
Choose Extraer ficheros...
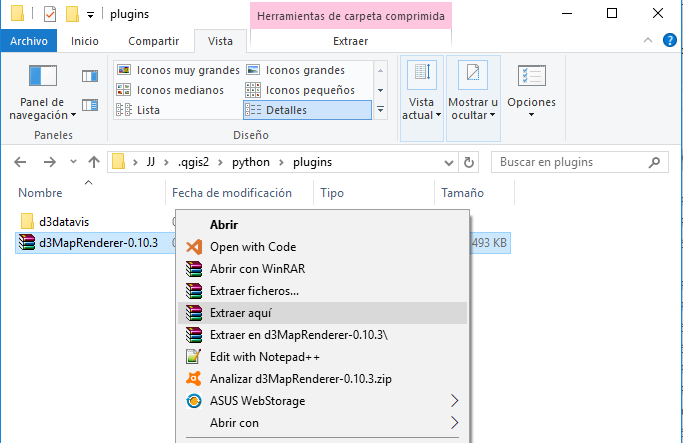(x=322, y=291)
